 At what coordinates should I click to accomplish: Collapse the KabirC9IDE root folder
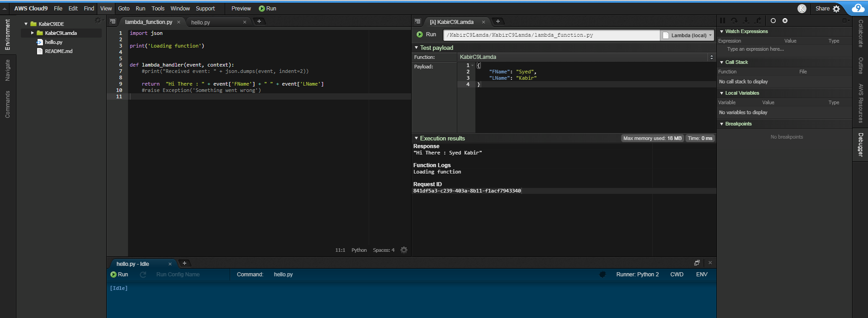pyautogui.click(x=26, y=24)
